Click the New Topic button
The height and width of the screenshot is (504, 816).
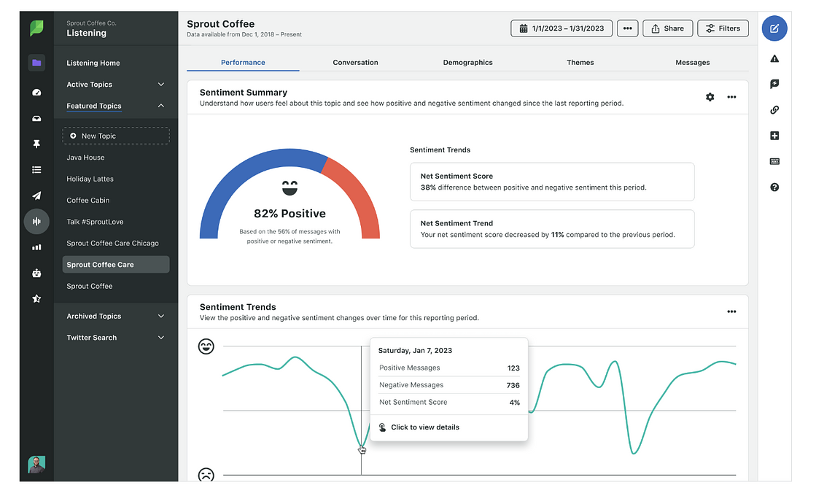[x=115, y=136]
